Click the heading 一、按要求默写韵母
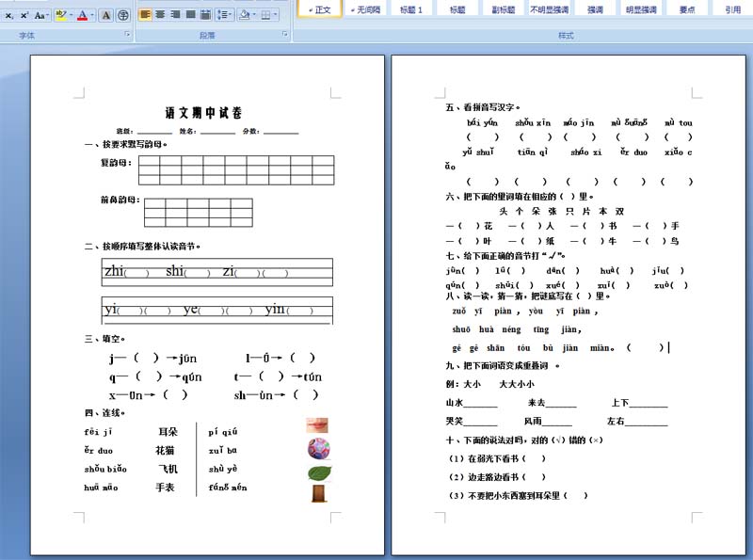The height and width of the screenshot is (560, 753). coord(126,144)
